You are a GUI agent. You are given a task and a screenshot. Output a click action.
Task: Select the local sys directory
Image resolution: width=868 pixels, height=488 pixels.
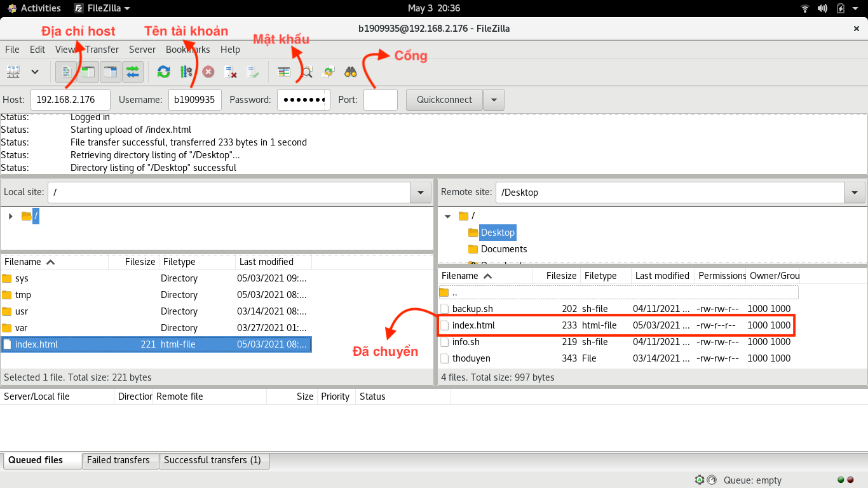pos(156,278)
